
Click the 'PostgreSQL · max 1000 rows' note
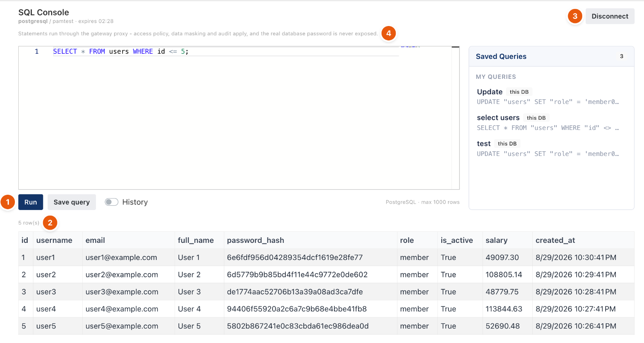[x=423, y=202]
